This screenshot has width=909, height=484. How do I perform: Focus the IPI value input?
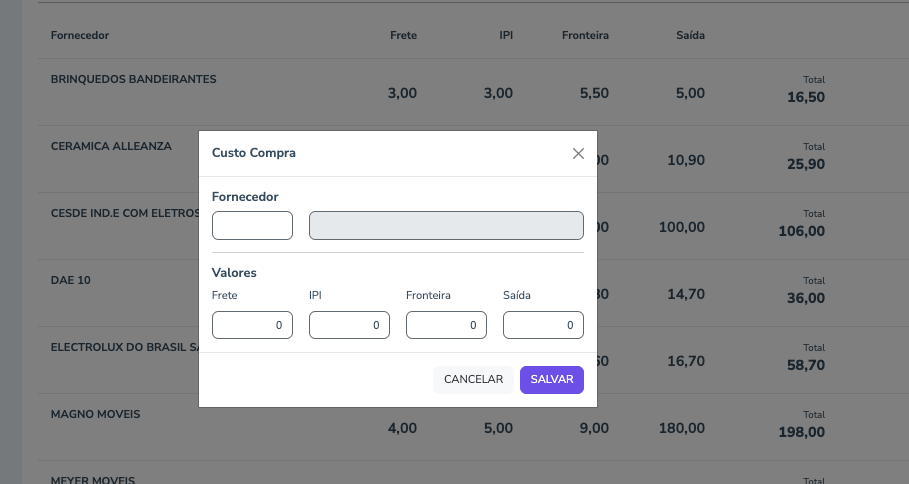tap(349, 325)
